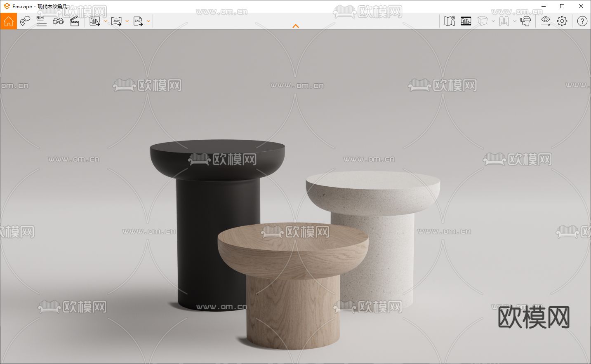Expand the Screenshot export dropdown arrow

tap(106, 21)
